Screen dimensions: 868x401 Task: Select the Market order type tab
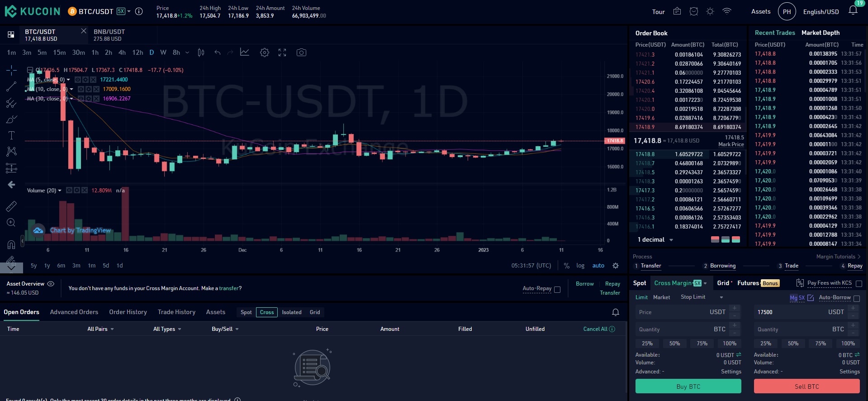662,297
